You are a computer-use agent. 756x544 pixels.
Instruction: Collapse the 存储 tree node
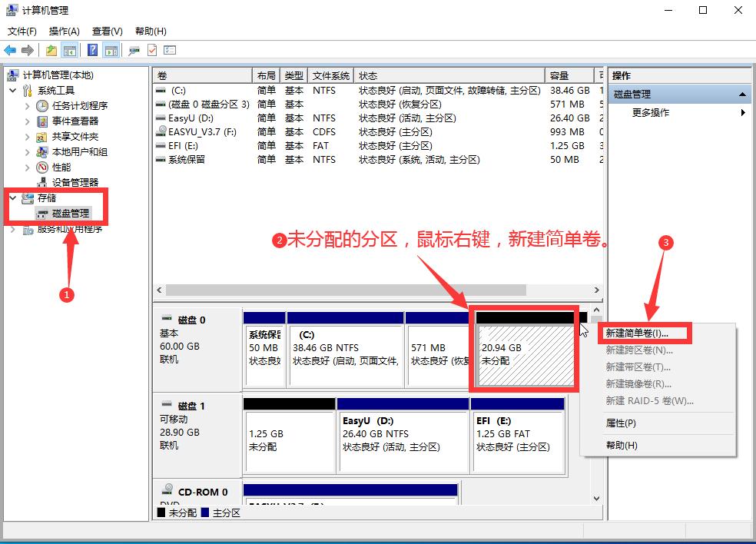pyautogui.click(x=12, y=197)
